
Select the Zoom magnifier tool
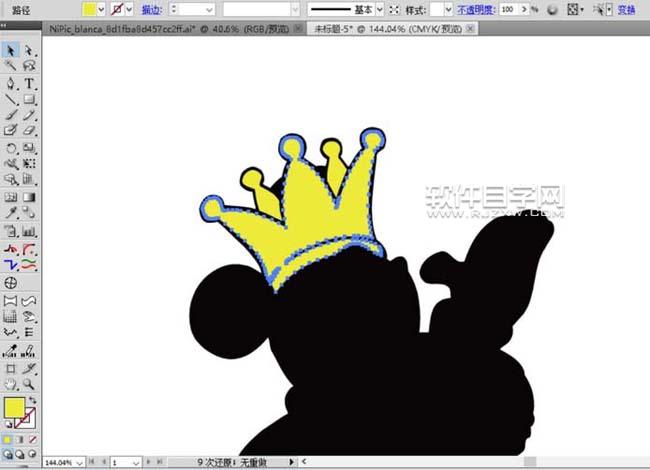[29, 384]
